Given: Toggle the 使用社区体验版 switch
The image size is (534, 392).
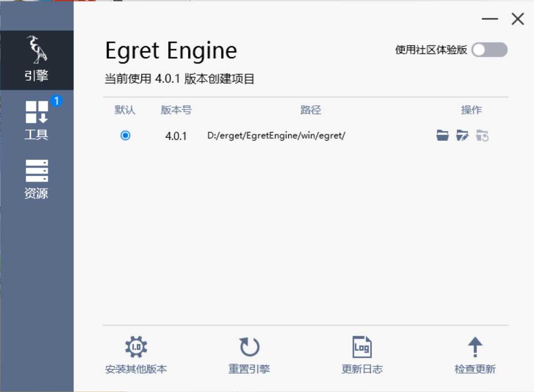Looking at the screenshot, I should (489, 50).
